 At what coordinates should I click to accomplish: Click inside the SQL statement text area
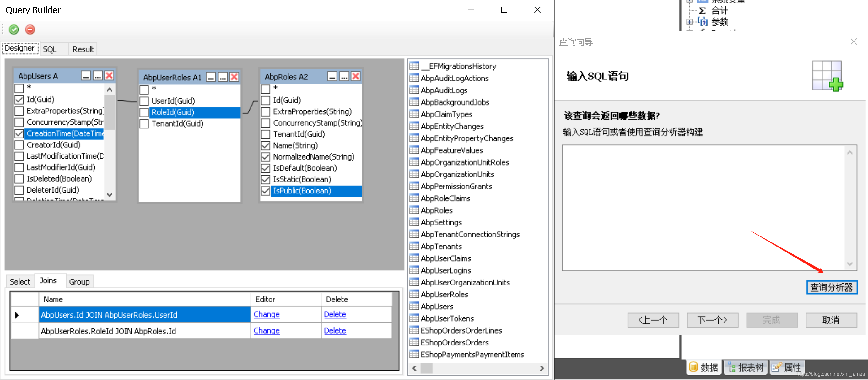tap(704, 207)
